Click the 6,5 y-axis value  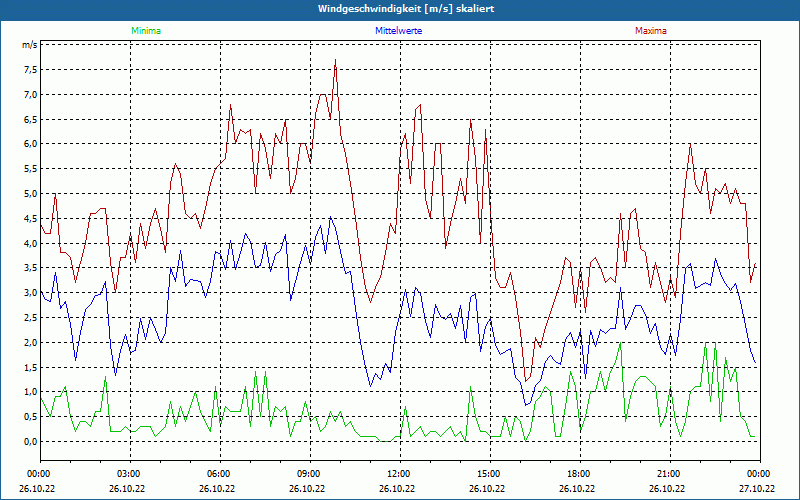pyautogui.click(x=31, y=119)
